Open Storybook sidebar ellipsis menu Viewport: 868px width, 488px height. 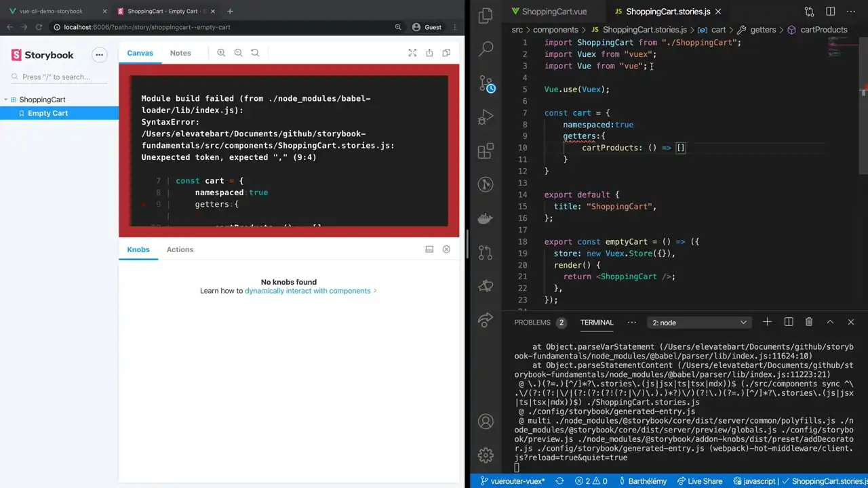(x=100, y=55)
